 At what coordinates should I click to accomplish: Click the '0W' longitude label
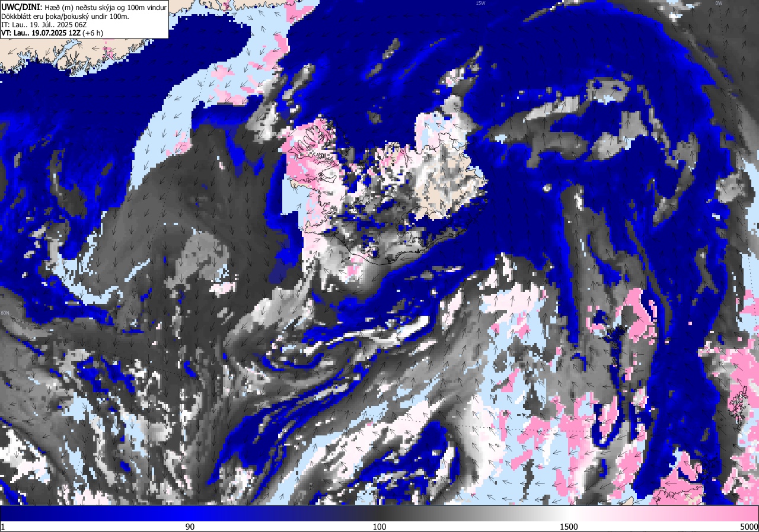pos(719,3)
